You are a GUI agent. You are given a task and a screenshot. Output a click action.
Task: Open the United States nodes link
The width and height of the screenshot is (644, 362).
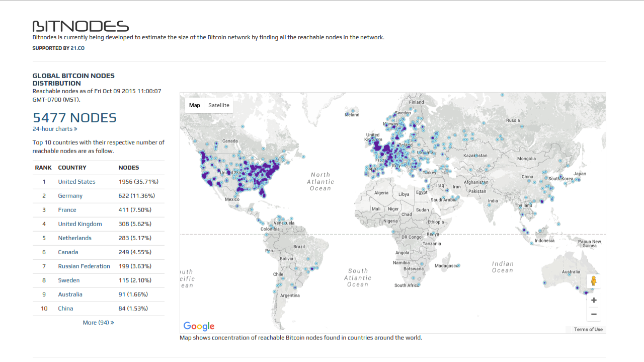[x=76, y=182]
